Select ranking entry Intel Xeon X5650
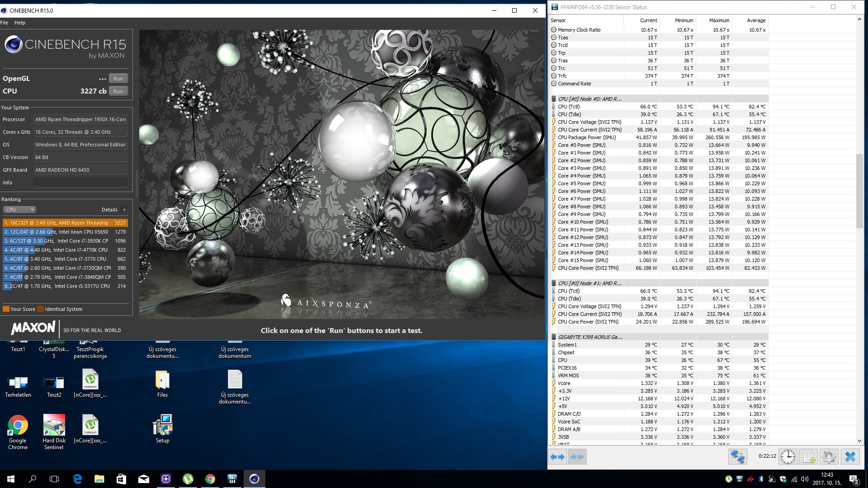The image size is (868, 488). (65, 232)
